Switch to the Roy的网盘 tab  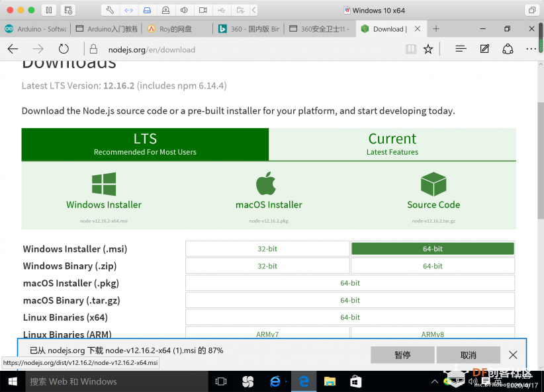(177, 29)
